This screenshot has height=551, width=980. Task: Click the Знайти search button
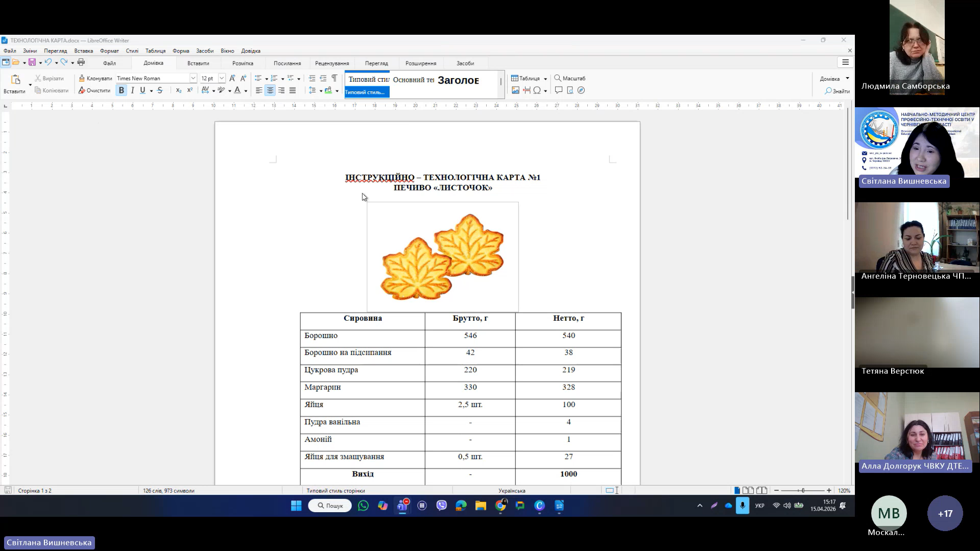(837, 91)
